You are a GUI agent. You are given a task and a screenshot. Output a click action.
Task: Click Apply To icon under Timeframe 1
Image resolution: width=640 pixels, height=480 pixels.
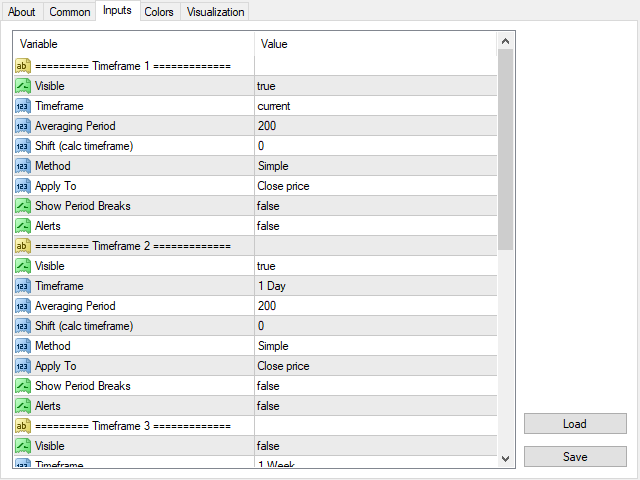pos(23,186)
